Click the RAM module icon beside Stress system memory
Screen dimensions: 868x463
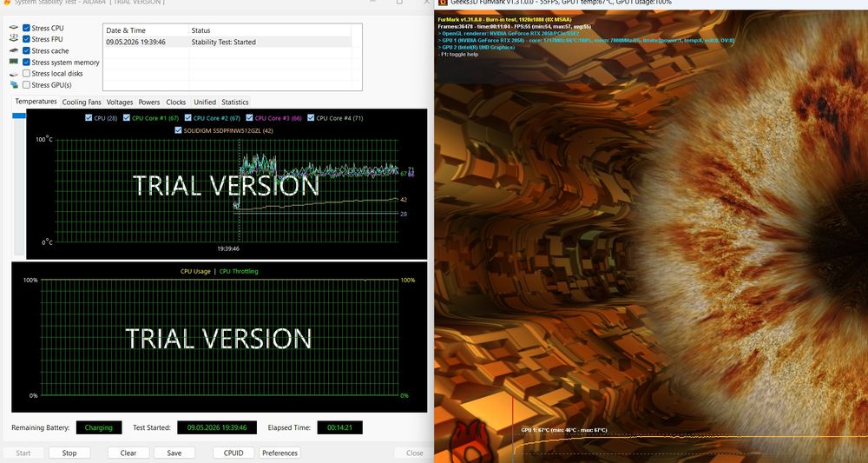14,62
